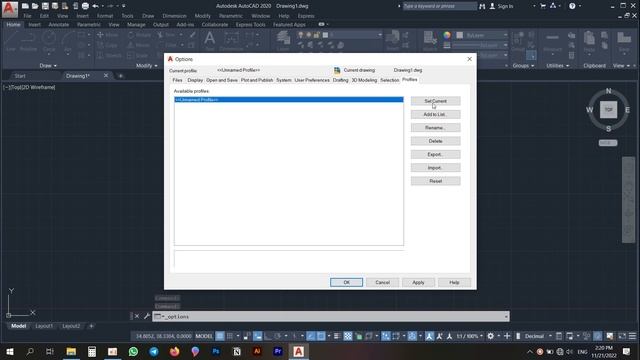Click the Cancel button in the Options dialog
The height and width of the screenshot is (360, 640).
382,282
